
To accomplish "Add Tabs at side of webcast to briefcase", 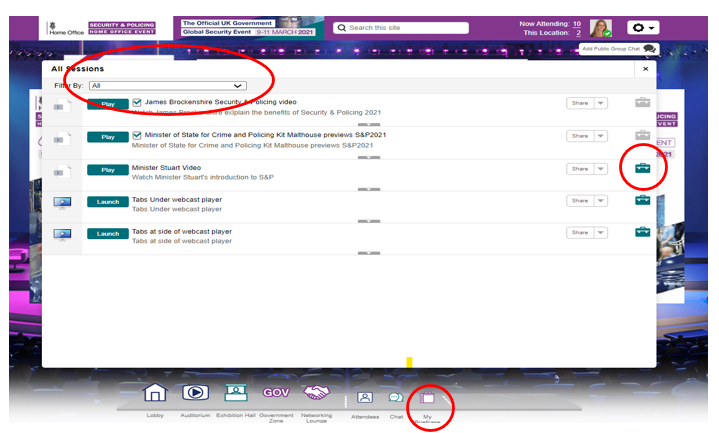I will 642,232.
